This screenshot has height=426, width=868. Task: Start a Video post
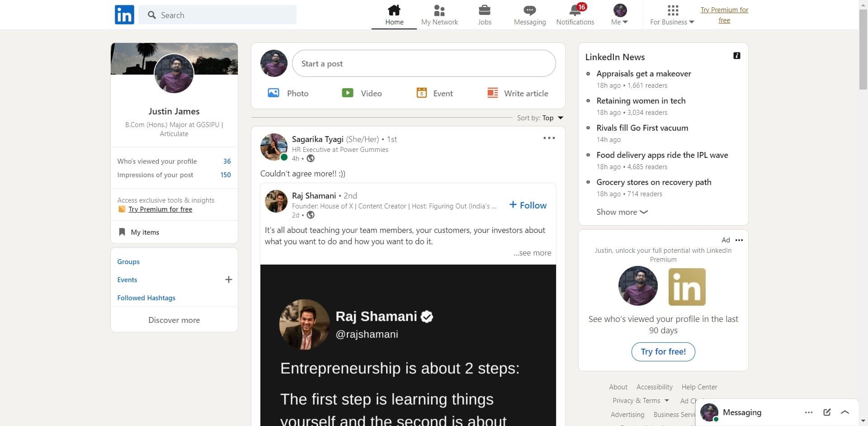click(362, 93)
